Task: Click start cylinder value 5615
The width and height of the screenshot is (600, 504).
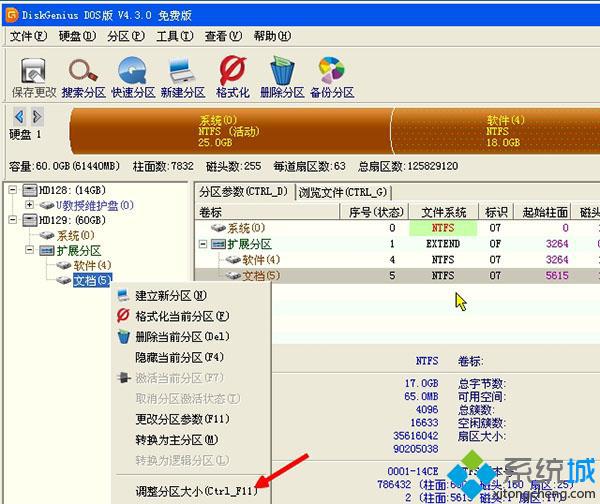Action: [x=557, y=276]
